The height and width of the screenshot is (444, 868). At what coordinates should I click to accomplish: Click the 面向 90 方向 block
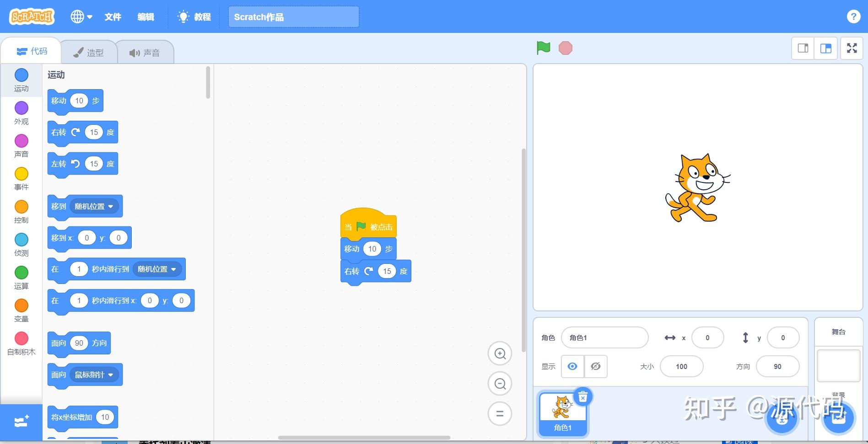[79, 343]
